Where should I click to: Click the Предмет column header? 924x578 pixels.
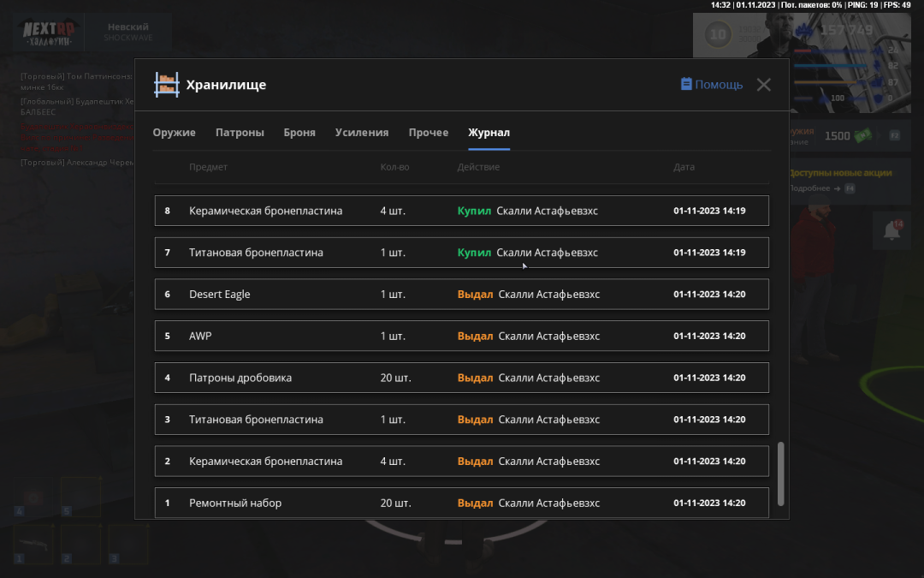pos(208,167)
